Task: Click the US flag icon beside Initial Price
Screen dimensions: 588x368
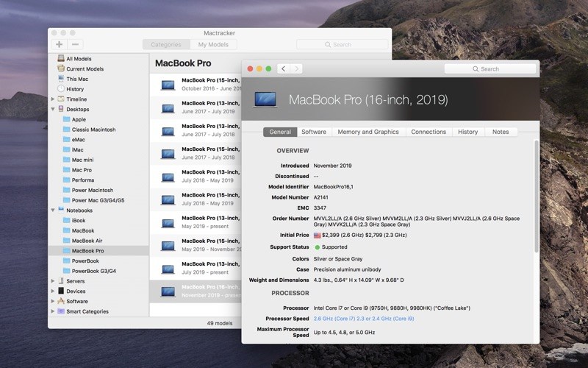Action: pyautogui.click(x=318, y=235)
